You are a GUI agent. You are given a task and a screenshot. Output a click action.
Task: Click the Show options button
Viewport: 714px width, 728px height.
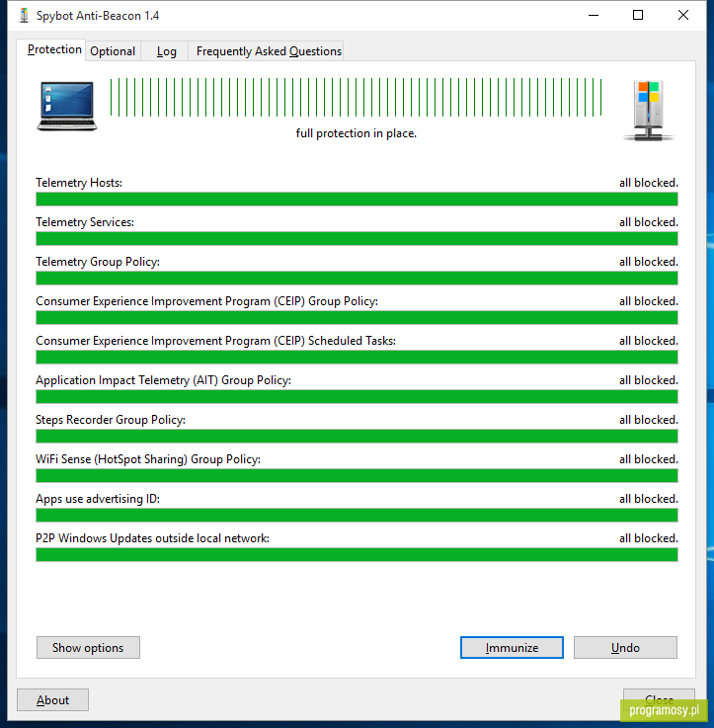[88, 647]
